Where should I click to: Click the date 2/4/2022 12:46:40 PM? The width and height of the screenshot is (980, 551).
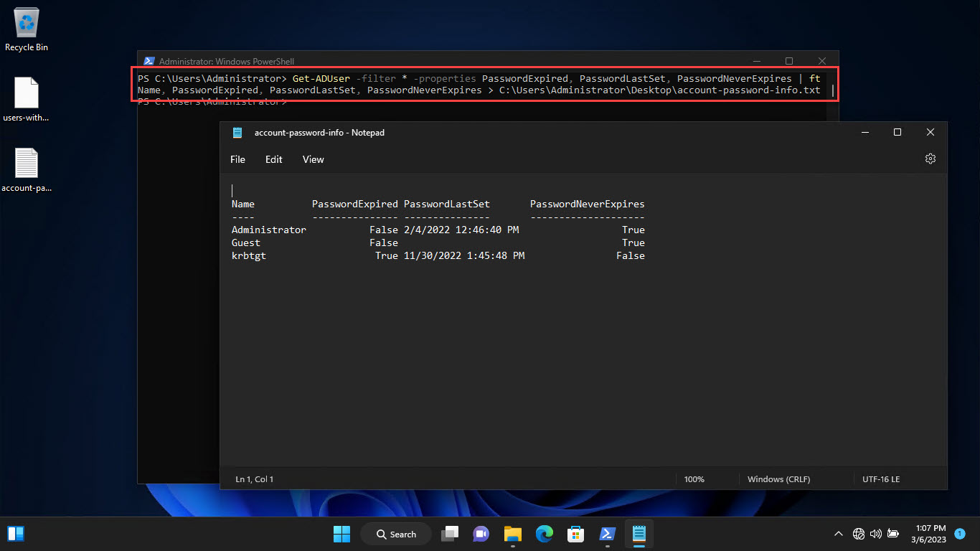461,230
